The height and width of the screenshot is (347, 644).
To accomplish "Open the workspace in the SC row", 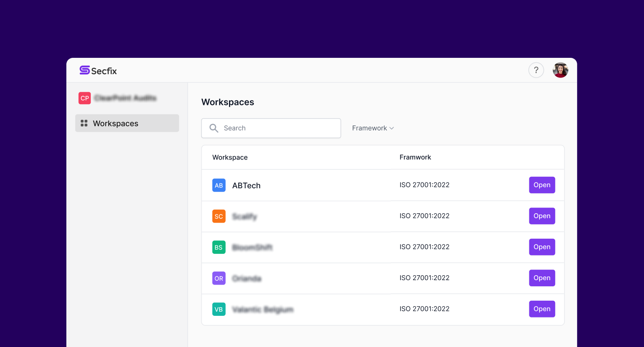I will coord(542,216).
